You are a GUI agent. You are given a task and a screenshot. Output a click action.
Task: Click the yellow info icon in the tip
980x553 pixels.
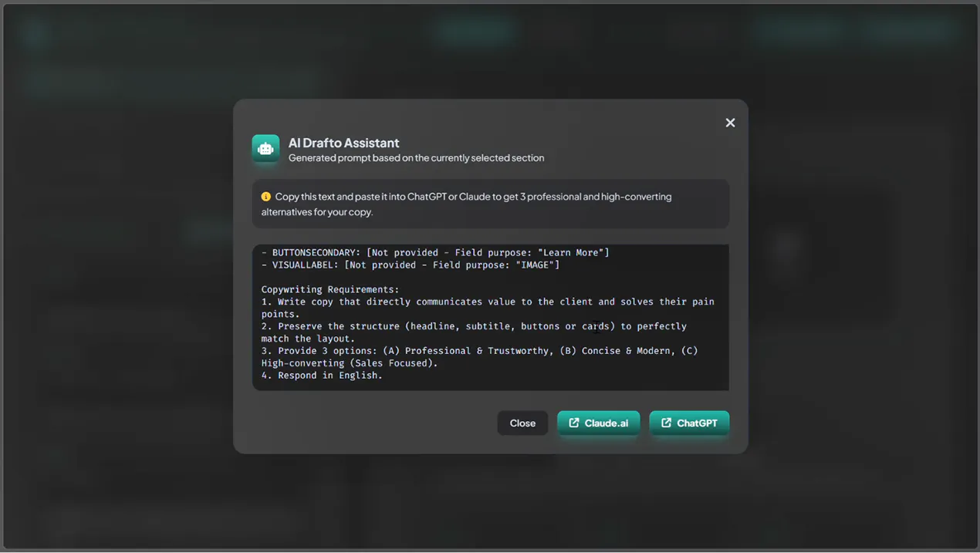tap(266, 197)
